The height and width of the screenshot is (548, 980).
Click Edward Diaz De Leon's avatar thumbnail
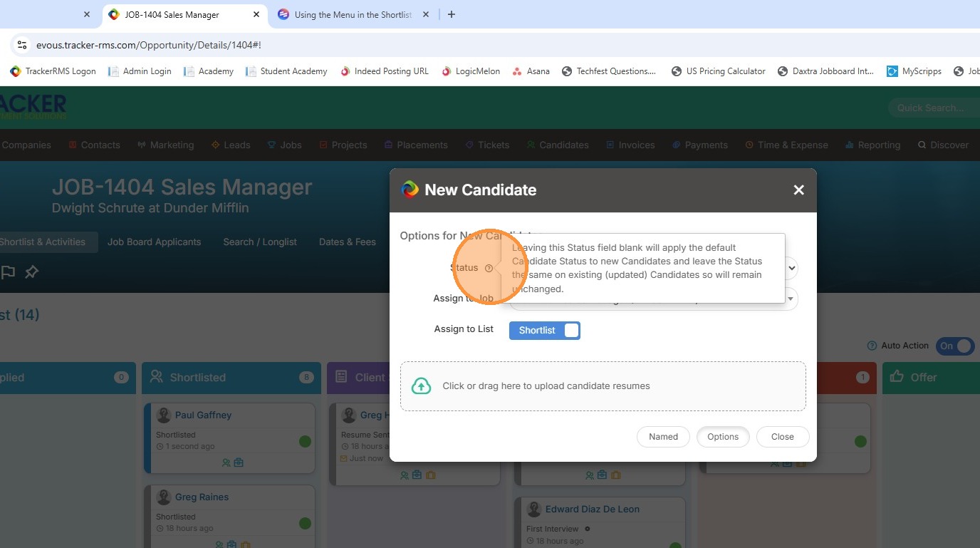point(534,510)
